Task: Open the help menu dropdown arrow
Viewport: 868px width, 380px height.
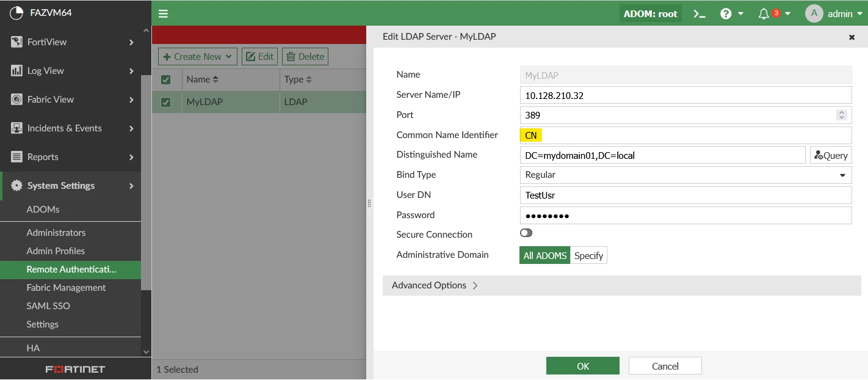Action: click(x=740, y=13)
